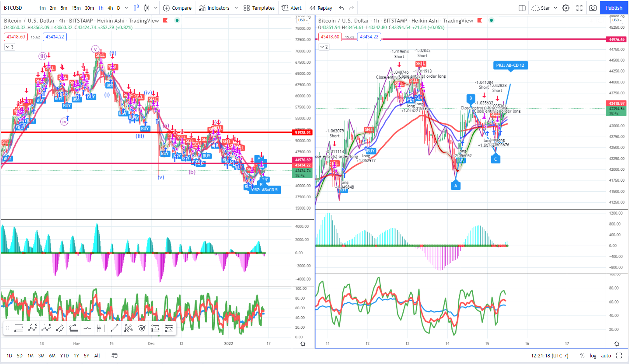629x364 pixels.
Task: Undo the last chart action
Action: point(342,8)
